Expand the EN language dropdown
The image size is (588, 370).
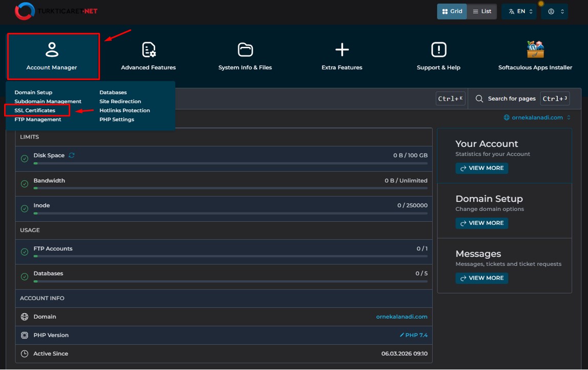coord(519,11)
